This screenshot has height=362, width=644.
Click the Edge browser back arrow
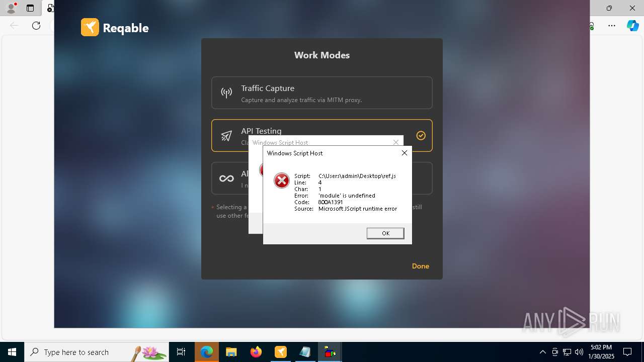coord(14,26)
